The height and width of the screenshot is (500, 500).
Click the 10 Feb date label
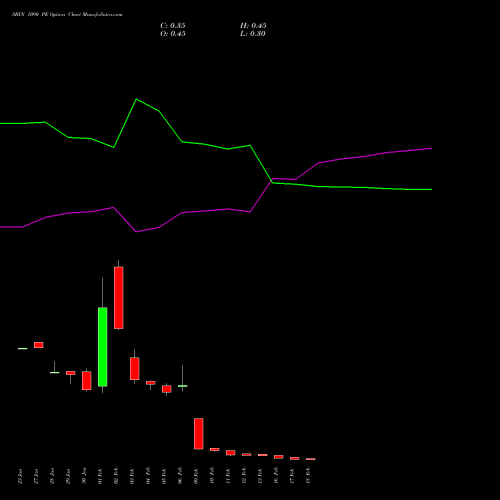click(x=212, y=476)
